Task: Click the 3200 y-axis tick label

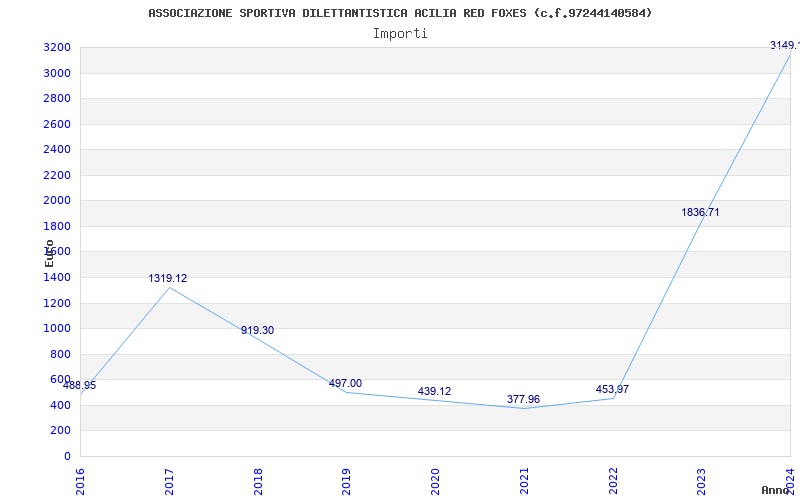Action: coord(57,48)
